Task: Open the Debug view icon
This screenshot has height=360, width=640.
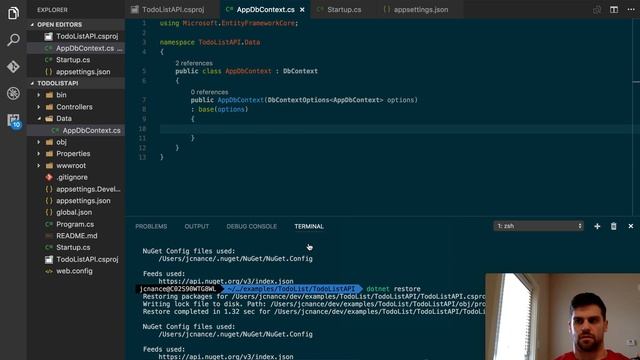Action: (x=13, y=93)
